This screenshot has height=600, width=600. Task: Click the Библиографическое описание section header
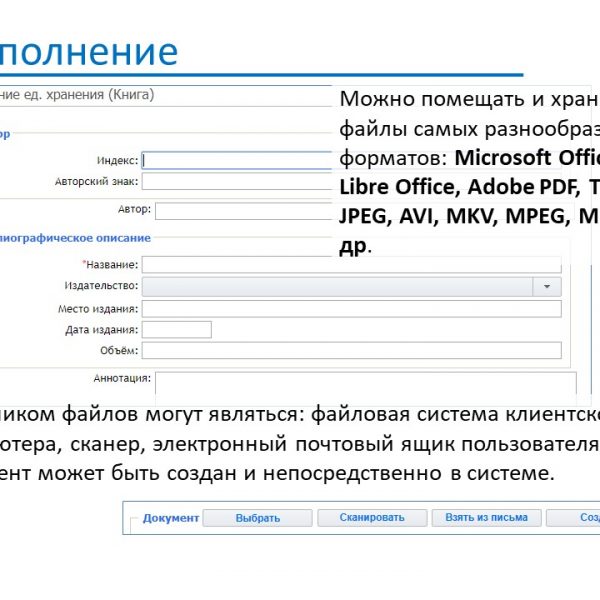[x=75, y=238]
